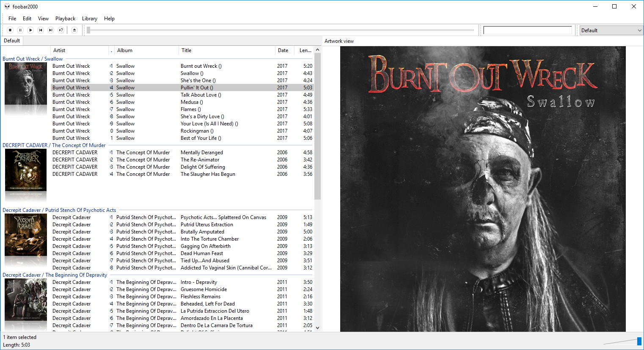Click the Swallow album cover thumbnail
The height and width of the screenshot is (350, 644).
point(26,83)
